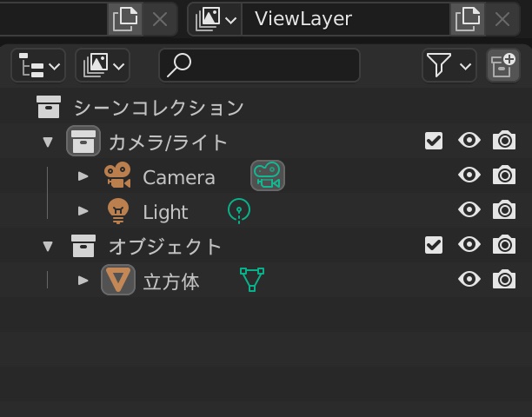Hide the Light object in viewport
The image size is (532, 417).
pyautogui.click(x=469, y=210)
